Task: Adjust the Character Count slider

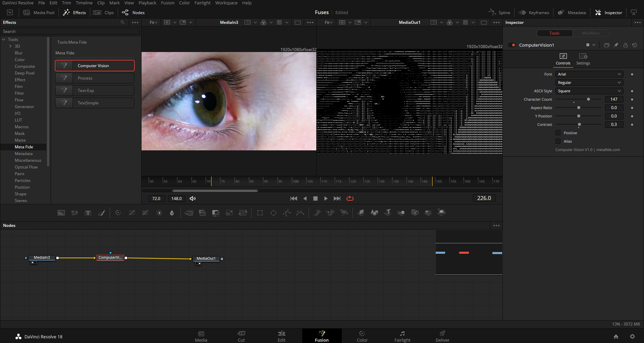Action: [588, 99]
